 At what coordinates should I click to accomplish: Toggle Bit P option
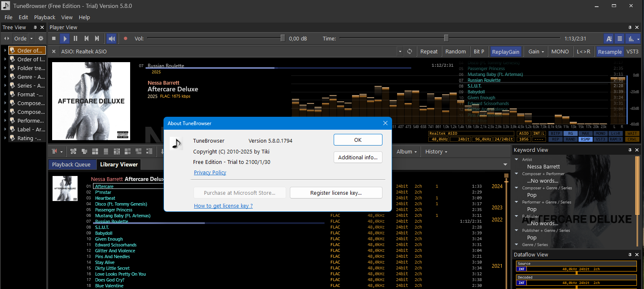[x=479, y=52]
